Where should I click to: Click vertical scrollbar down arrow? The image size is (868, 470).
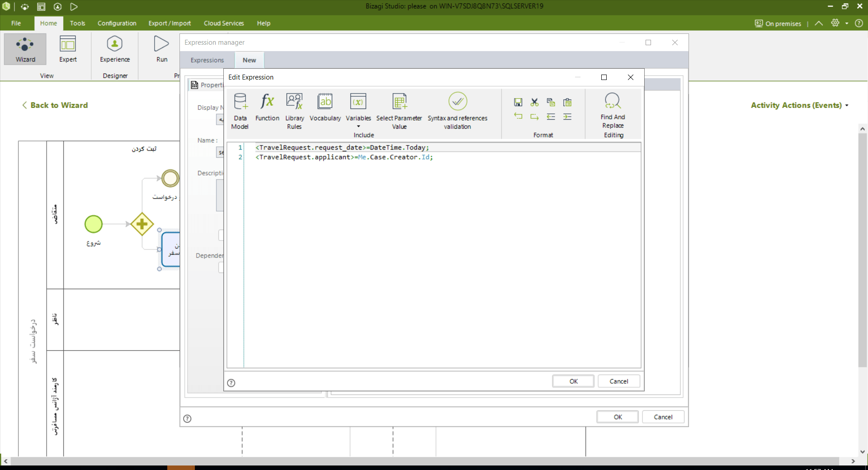[x=863, y=452]
